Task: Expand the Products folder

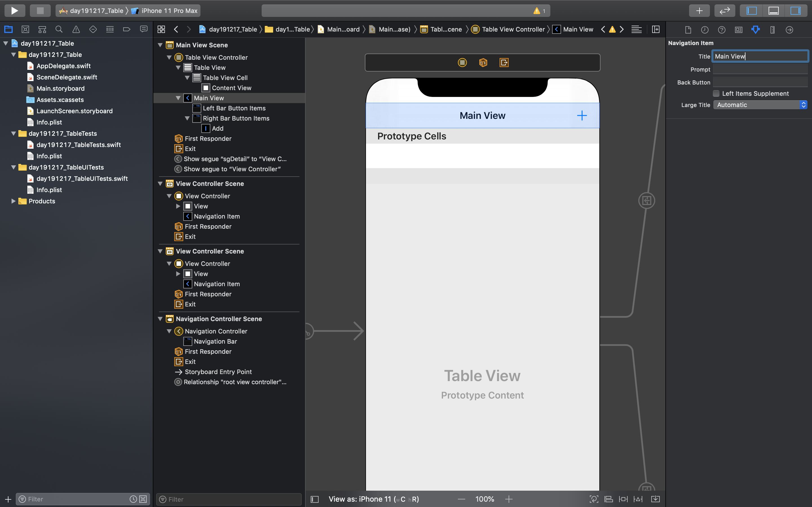Action: tap(14, 201)
